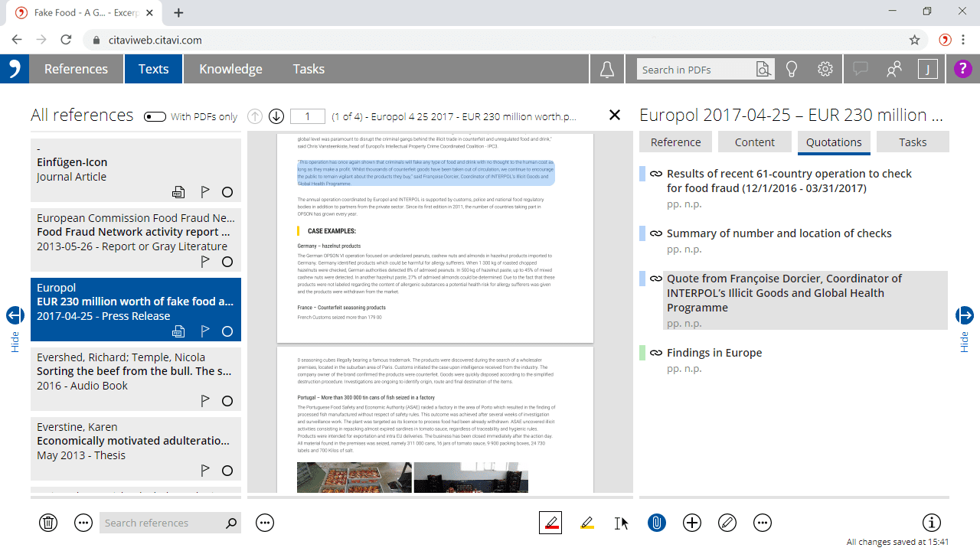Select the yellow highlighter tool

(586, 523)
